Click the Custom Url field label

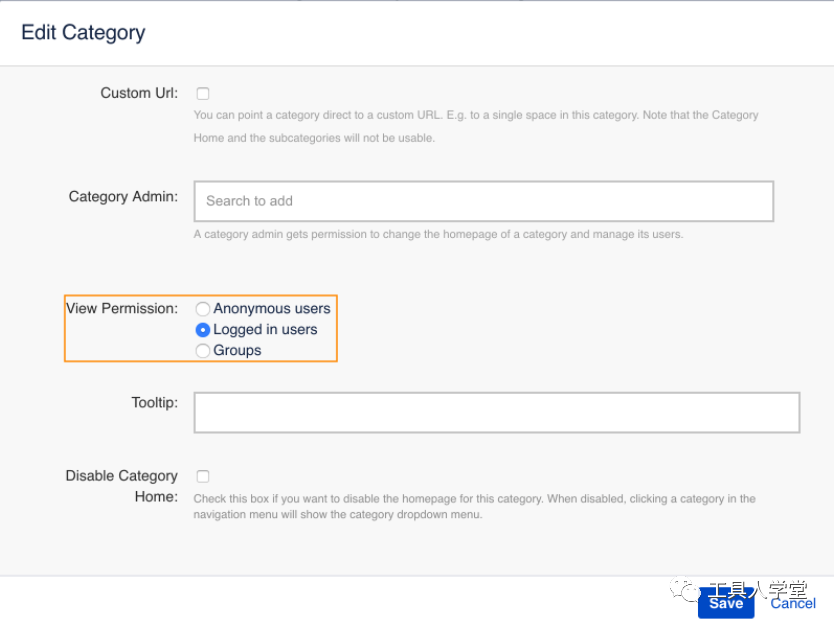pos(139,93)
